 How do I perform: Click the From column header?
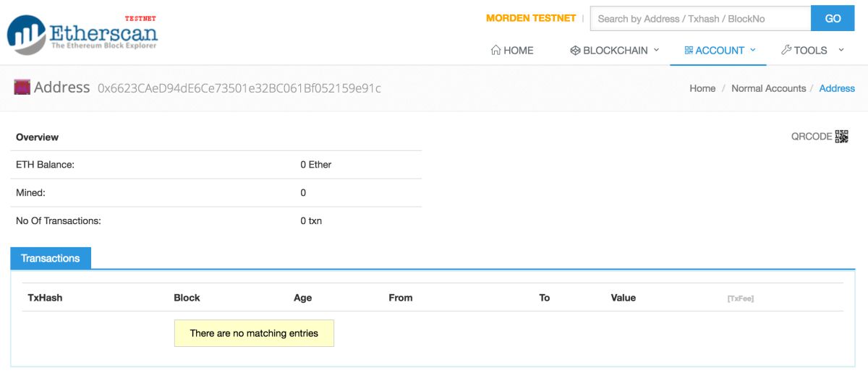(401, 297)
